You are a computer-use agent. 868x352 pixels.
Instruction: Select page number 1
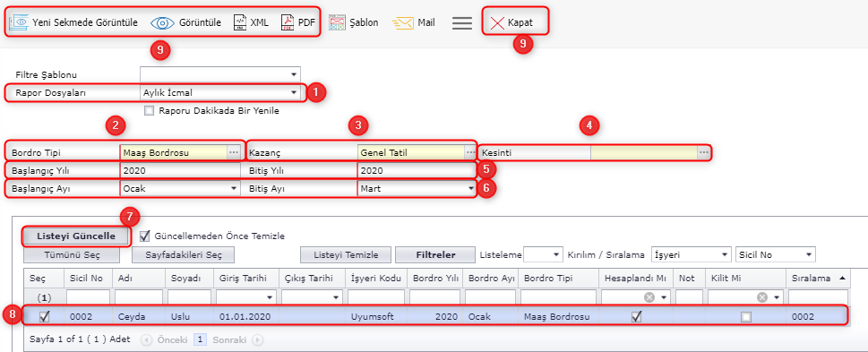tap(201, 339)
